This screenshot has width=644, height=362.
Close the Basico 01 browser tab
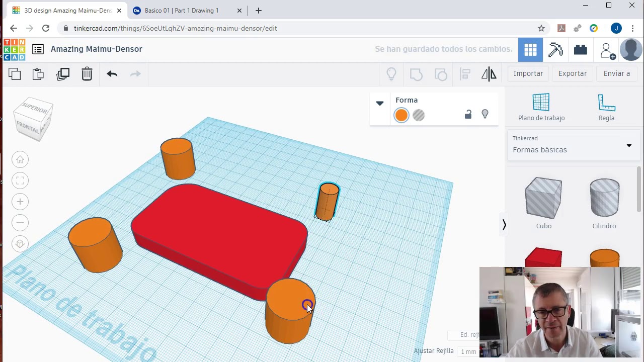click(239, 11)
